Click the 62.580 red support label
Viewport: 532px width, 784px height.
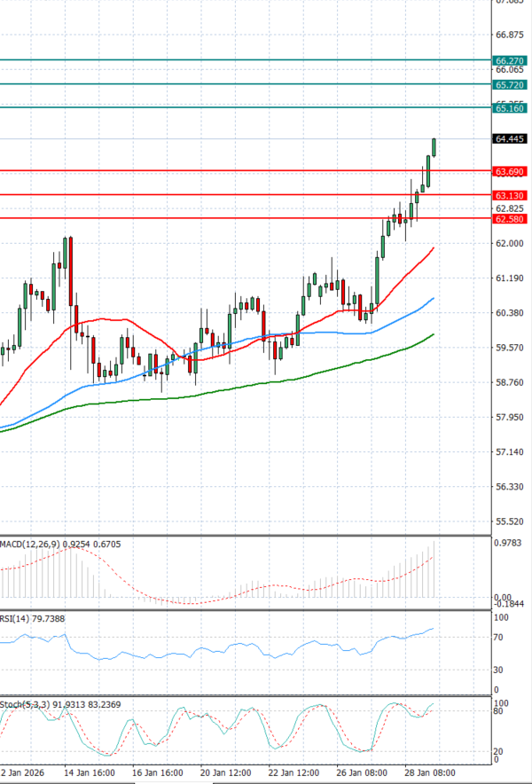(x=511, y=218)
